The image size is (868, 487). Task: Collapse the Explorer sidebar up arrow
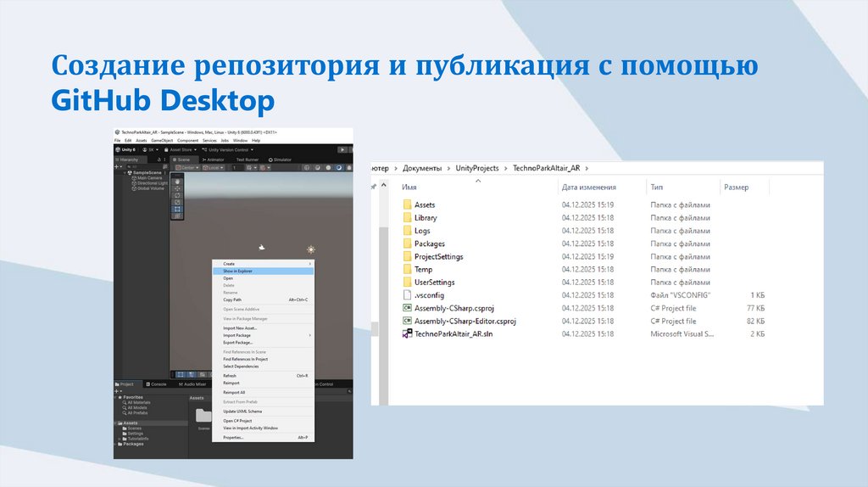[x=384, y=185]
